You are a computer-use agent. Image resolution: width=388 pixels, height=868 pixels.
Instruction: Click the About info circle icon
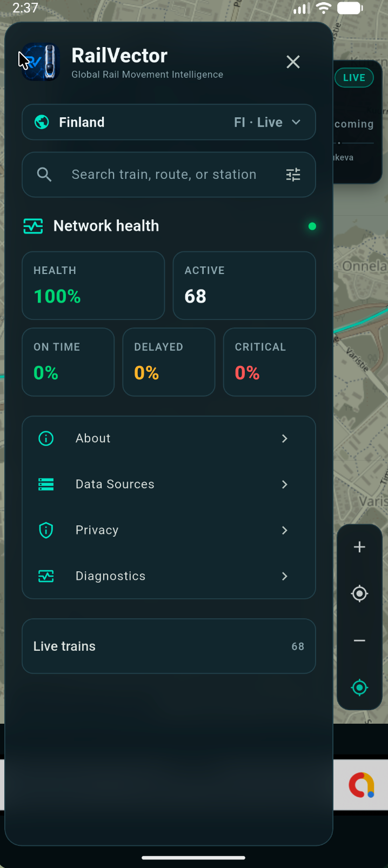pyautogui.click(x=46, y=438)
